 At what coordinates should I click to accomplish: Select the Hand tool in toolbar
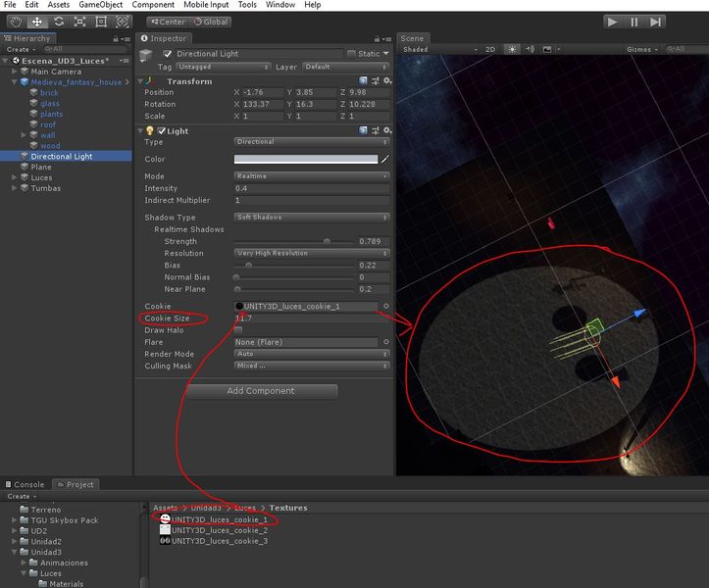(17, 22)
